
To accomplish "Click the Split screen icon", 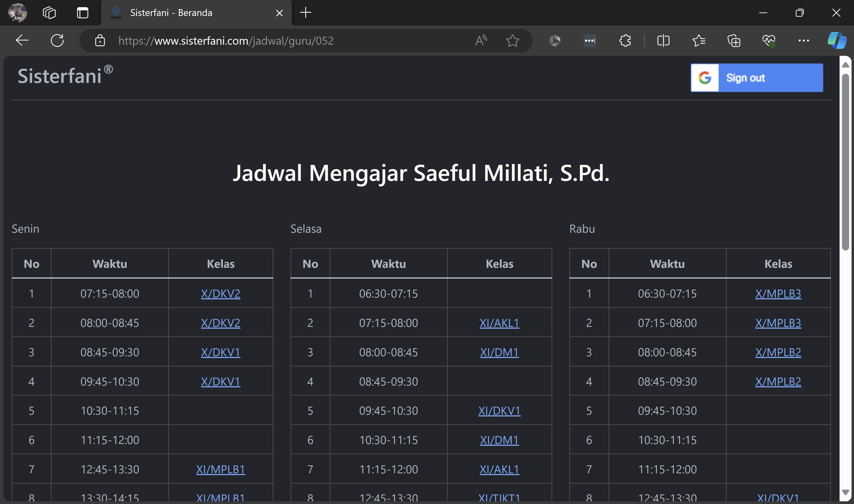I will coord(663,40).
